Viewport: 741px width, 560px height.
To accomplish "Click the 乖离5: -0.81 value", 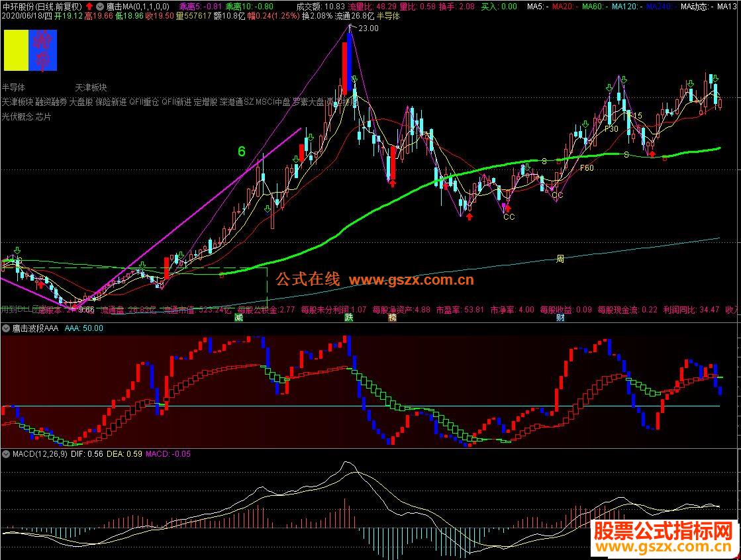I will coord(200,7).
